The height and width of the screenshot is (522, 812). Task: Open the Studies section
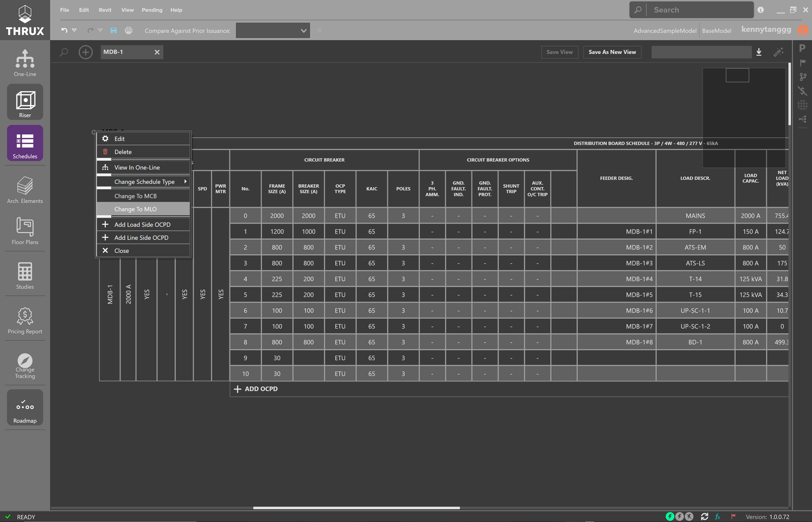pos(25,276)
